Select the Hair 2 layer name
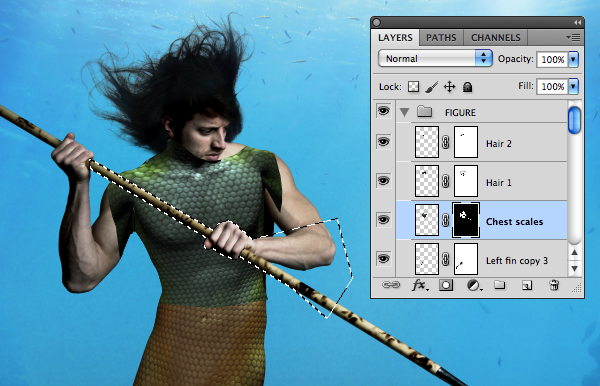Image resolution: width=600 pixels, height=386 pixels. (x=499, y=143)
